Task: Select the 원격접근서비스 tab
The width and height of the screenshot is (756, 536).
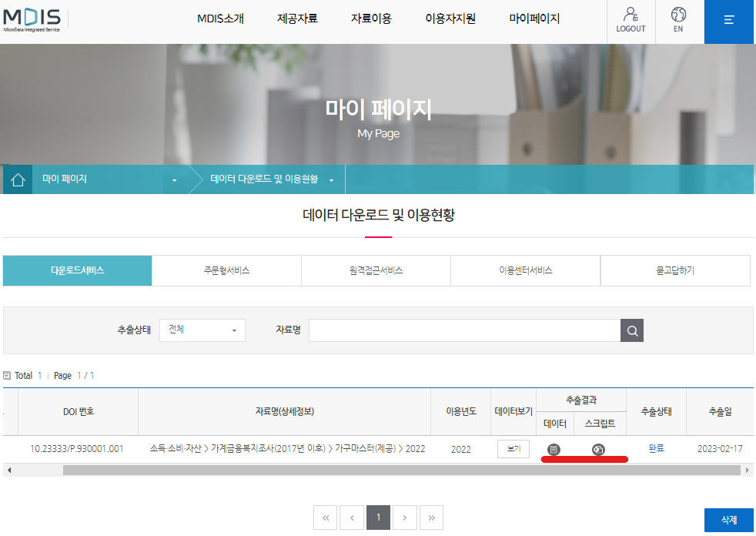Action: click(x=376, y=270)
